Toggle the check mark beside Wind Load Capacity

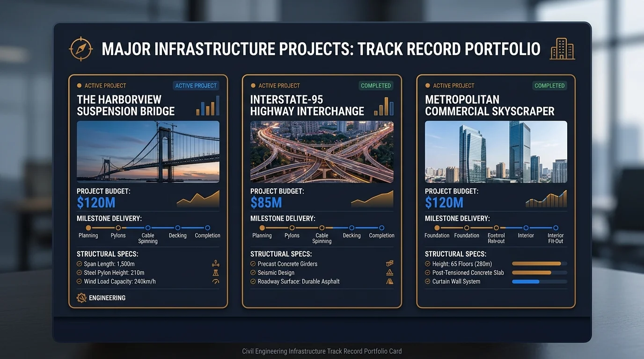(79, 281)
